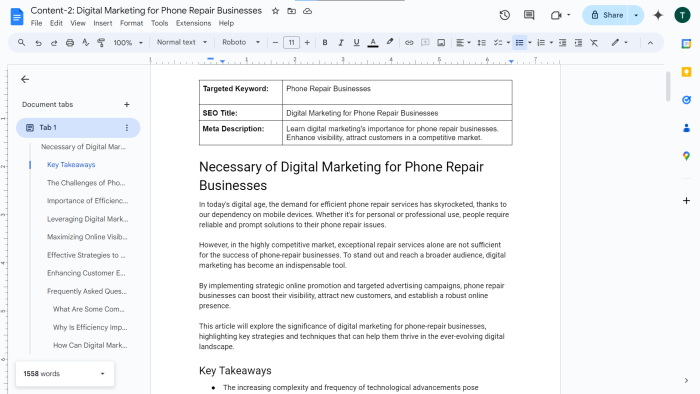The height and width of the screenshot is (394, 700).
Task: Toggle the checklist
Action: (x=498, y=43)
